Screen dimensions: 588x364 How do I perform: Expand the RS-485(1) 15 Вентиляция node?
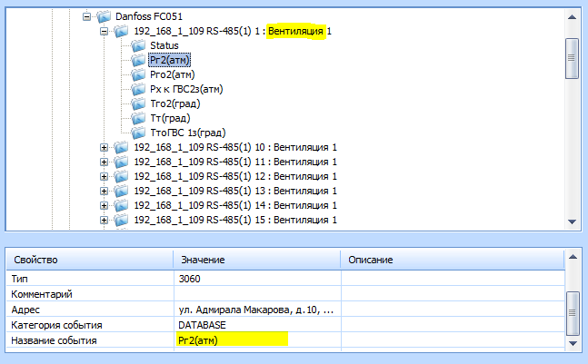pos(105,220)
